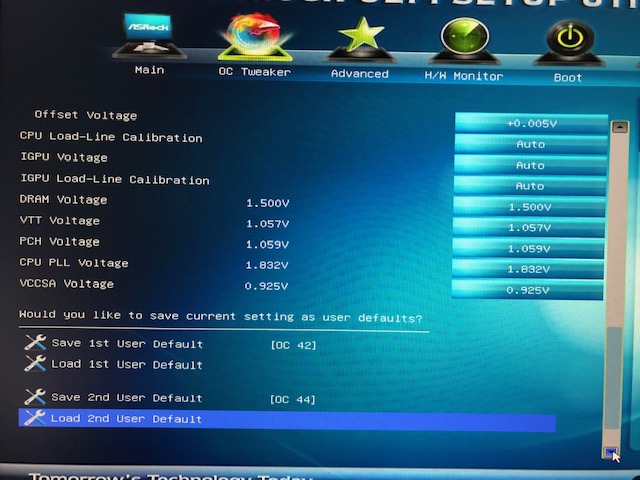Select Save 2nd User Default
The width and height of the screenshot is (640, 480).
click(127, 398)
